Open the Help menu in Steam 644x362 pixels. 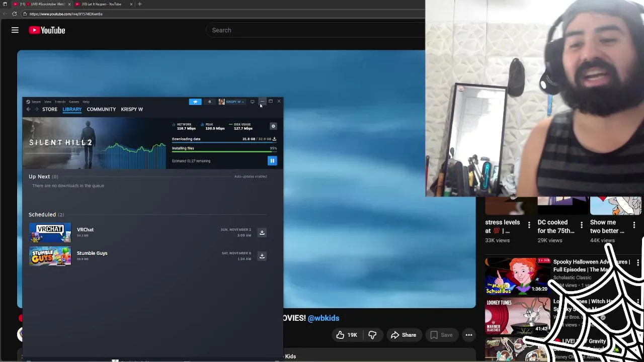(x=86, y=102)
